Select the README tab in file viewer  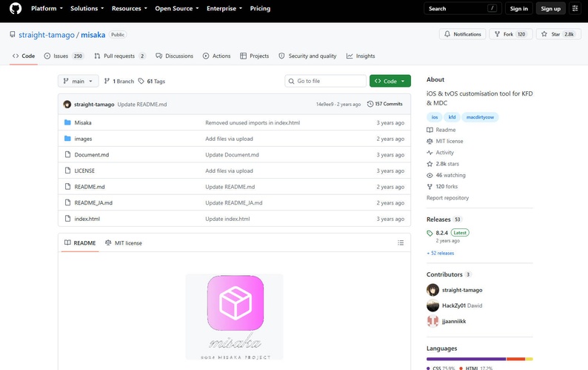pyautogui.click(x=80, y=243)
